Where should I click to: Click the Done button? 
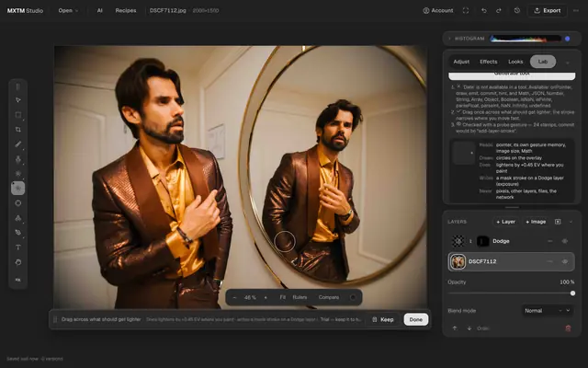tap(416, 319)
